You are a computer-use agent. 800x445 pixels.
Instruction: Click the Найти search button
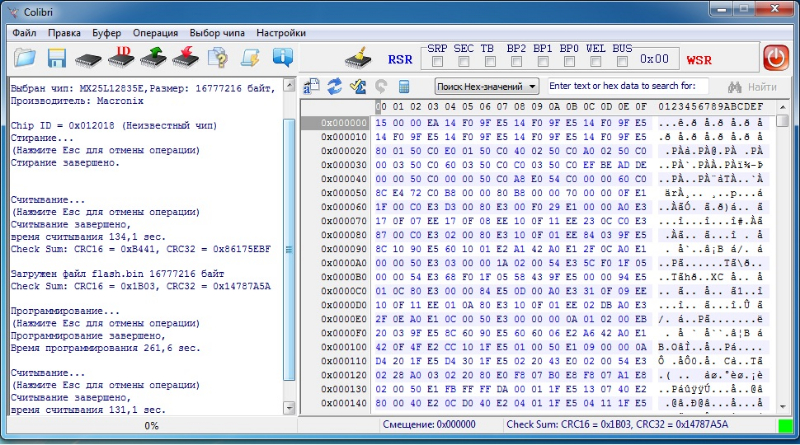click(753, 87)
